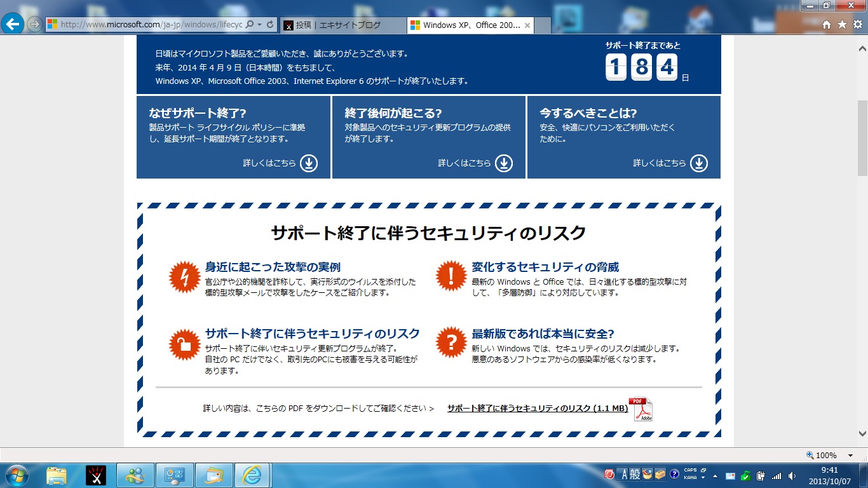This screenshot has width=868, height=488.
Task: Click the download arrow under なぜサポート終了?
Action: pos(309,163)
